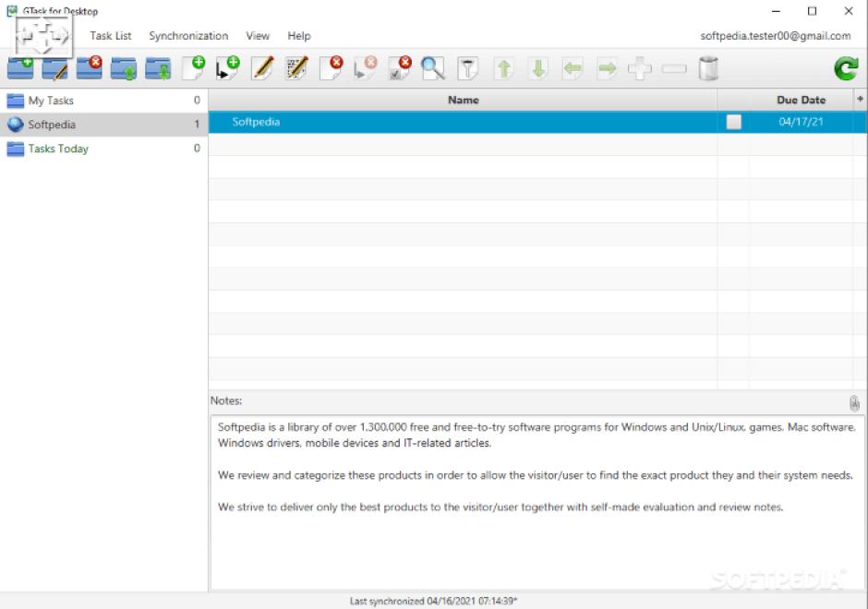This screenshot has height=609, width=868.
Task: Select the Softpedia task list in sidebar
Action: click(x=104, y=125)
